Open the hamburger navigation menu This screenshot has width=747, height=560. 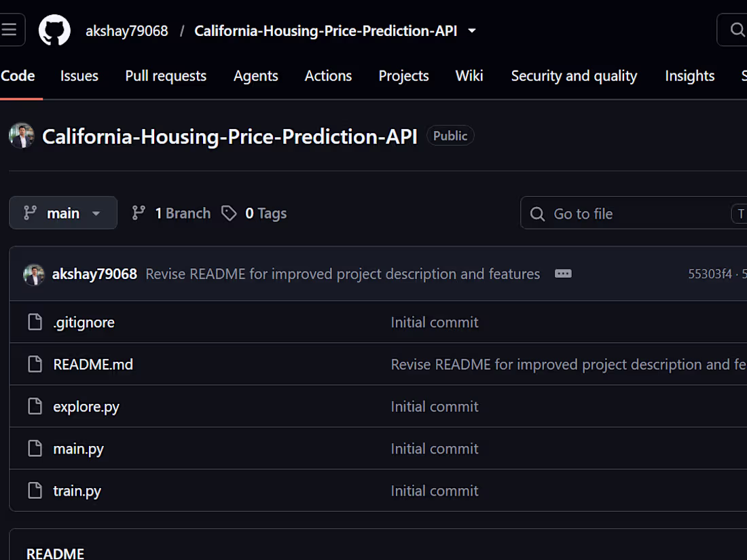point(10,30)
